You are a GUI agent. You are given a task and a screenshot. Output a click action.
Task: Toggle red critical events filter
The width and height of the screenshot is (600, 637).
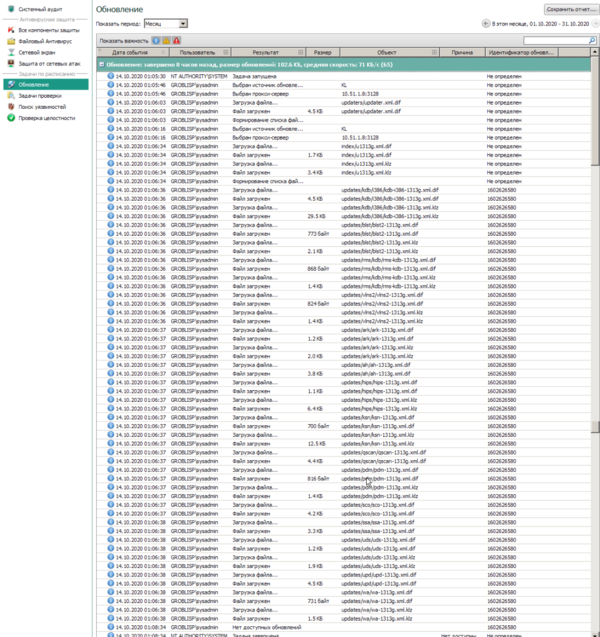176,40
